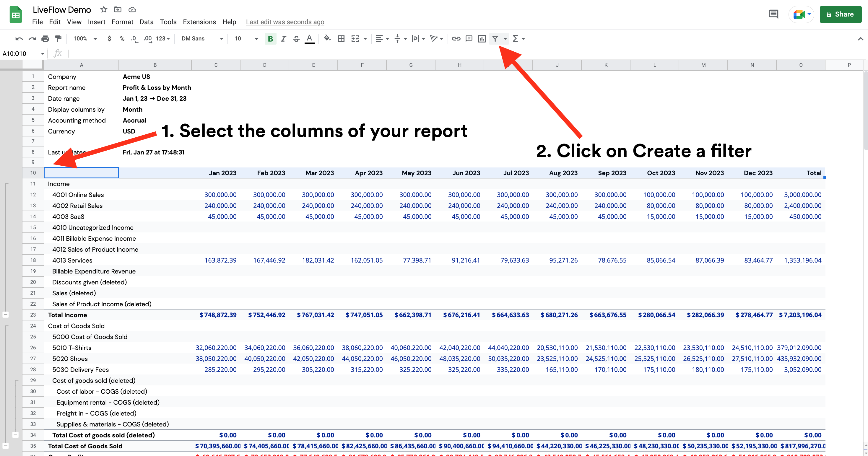Format as currency with dollar icon

click(109, 39)
